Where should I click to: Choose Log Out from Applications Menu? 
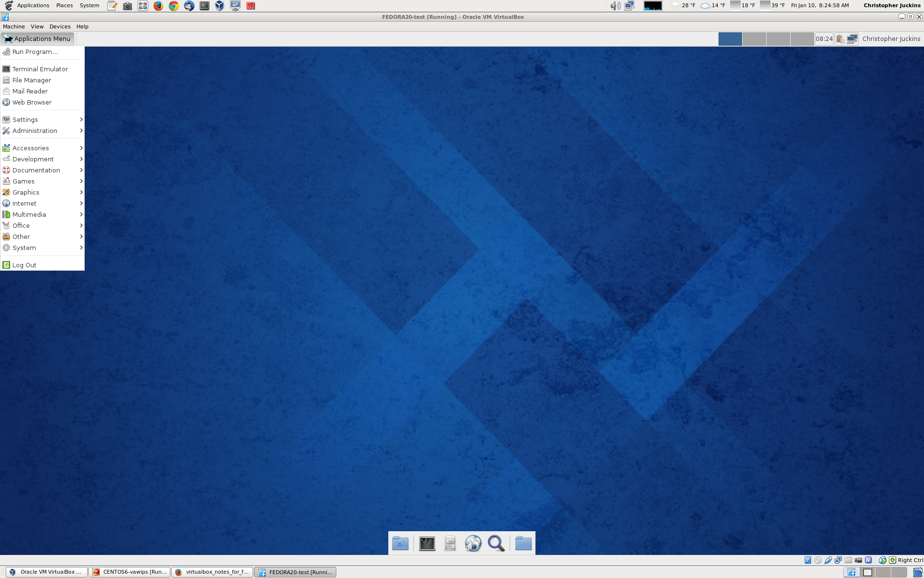click(x=42, y=265)
